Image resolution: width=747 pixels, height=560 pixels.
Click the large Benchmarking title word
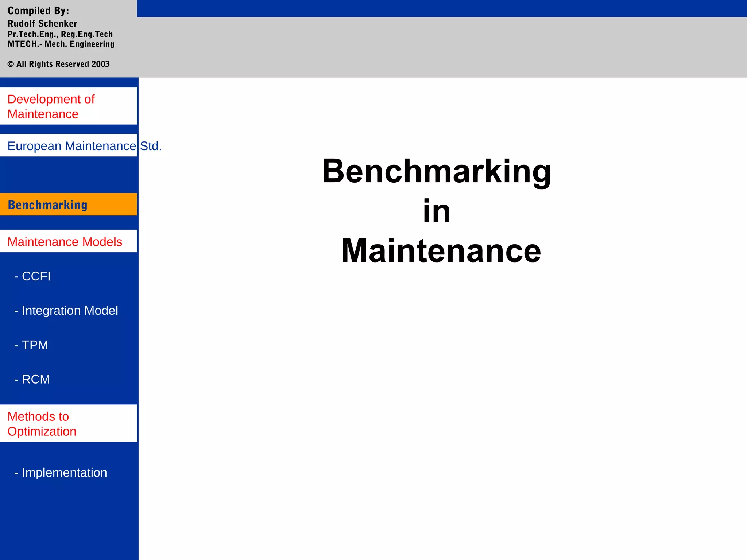436,171
